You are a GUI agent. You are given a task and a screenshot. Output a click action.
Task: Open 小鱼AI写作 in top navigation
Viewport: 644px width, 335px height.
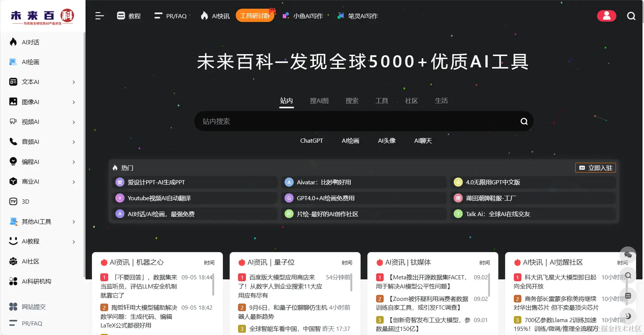click(303, 16)
